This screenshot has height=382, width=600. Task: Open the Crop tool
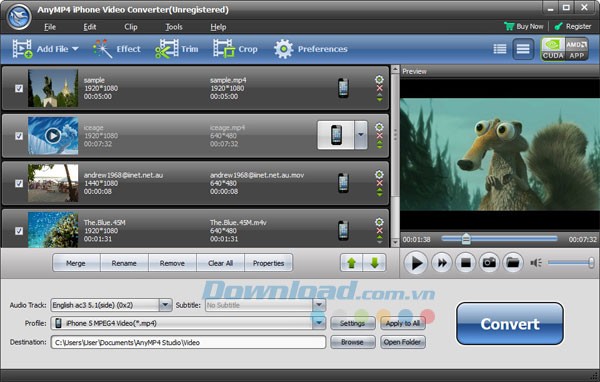[235, 49]
